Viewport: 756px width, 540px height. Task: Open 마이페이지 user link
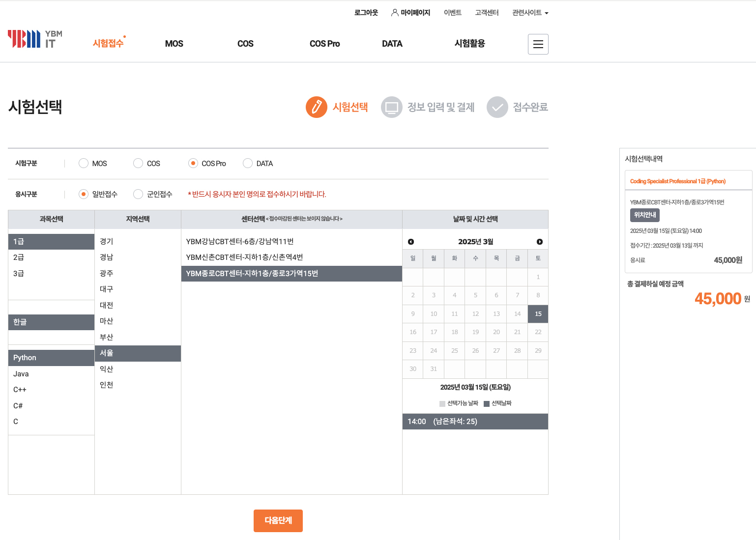tap(410, 13)
